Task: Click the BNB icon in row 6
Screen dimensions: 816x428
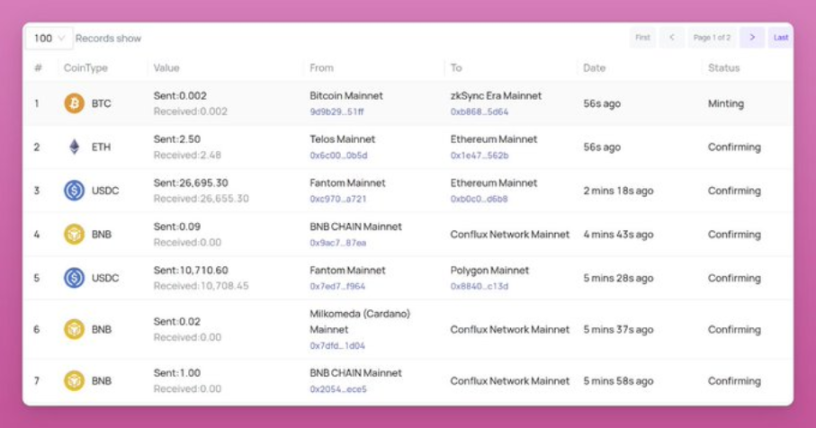Action: pyautogui.click(x=74, y=329)
